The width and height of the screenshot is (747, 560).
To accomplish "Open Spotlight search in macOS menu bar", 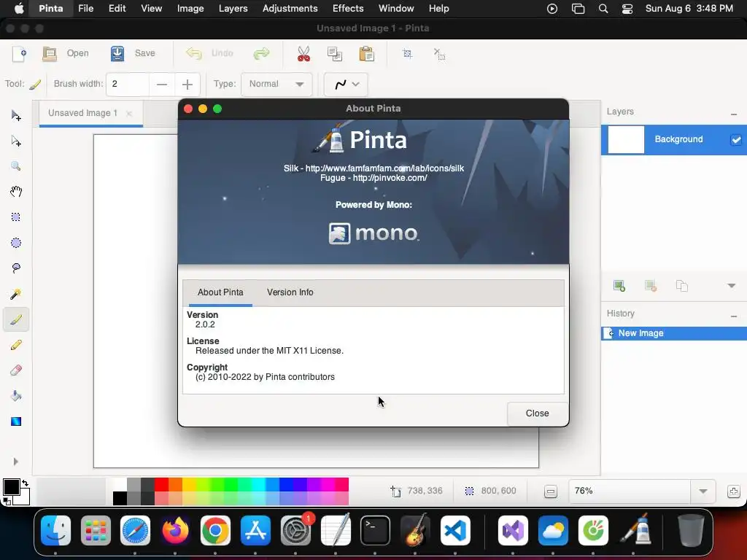I will 603,9.
